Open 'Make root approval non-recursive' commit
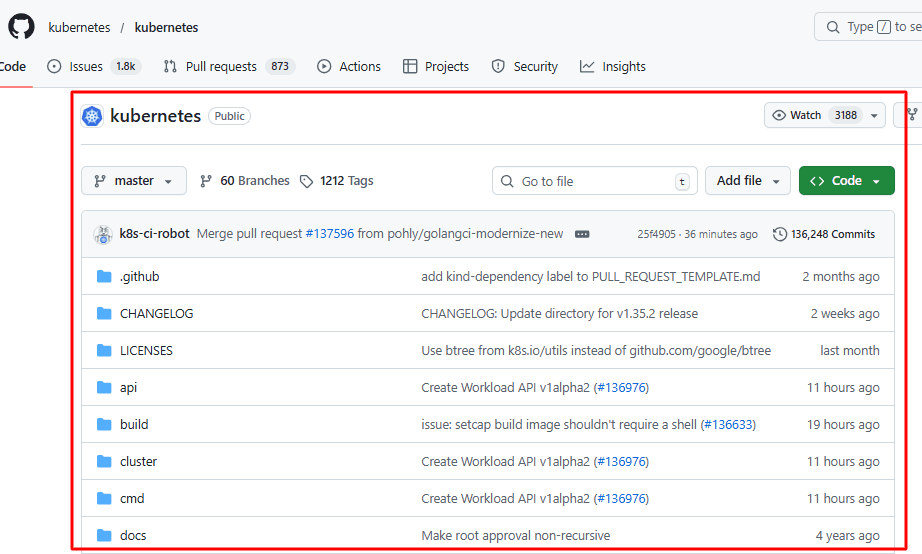Viewport: 922px width, 554px height. [516, 536]
